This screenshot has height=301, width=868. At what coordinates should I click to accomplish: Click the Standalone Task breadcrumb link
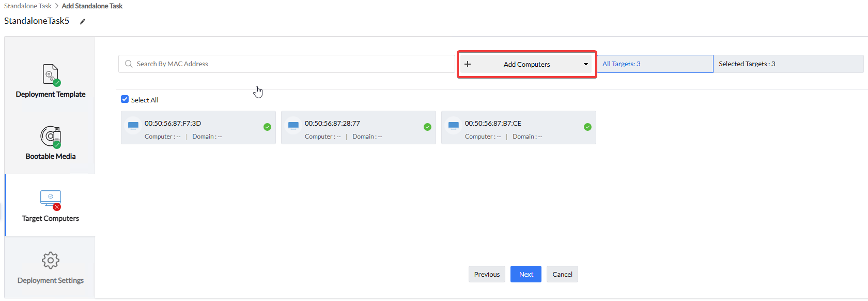pyautogui.click(x=28, y=6)
